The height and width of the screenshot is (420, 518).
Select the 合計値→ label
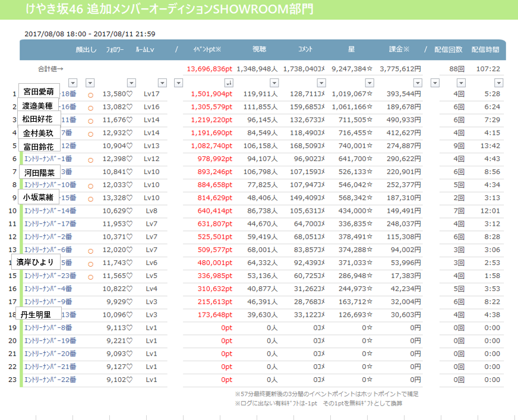tap(50, 69)
